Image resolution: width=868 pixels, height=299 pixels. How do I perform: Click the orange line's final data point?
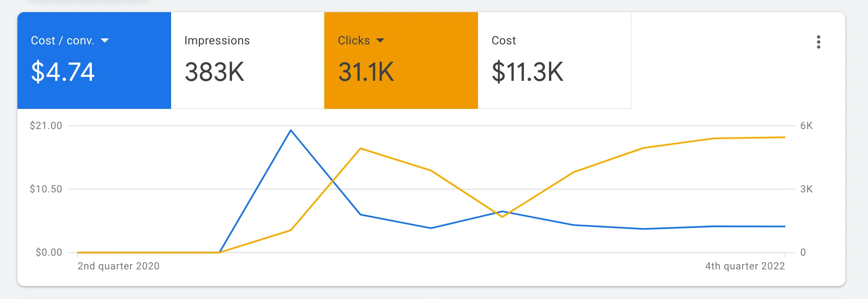[x=785, y=137]
